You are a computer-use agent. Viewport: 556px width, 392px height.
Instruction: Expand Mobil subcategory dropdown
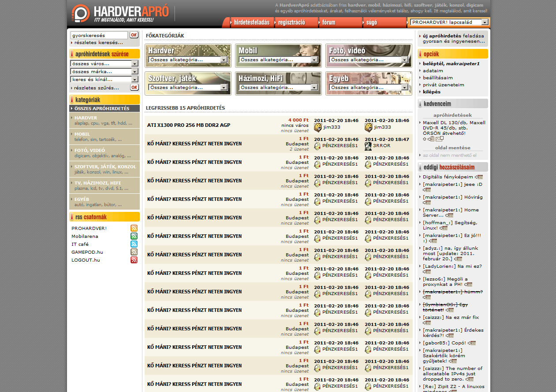[x=278, y=59]
